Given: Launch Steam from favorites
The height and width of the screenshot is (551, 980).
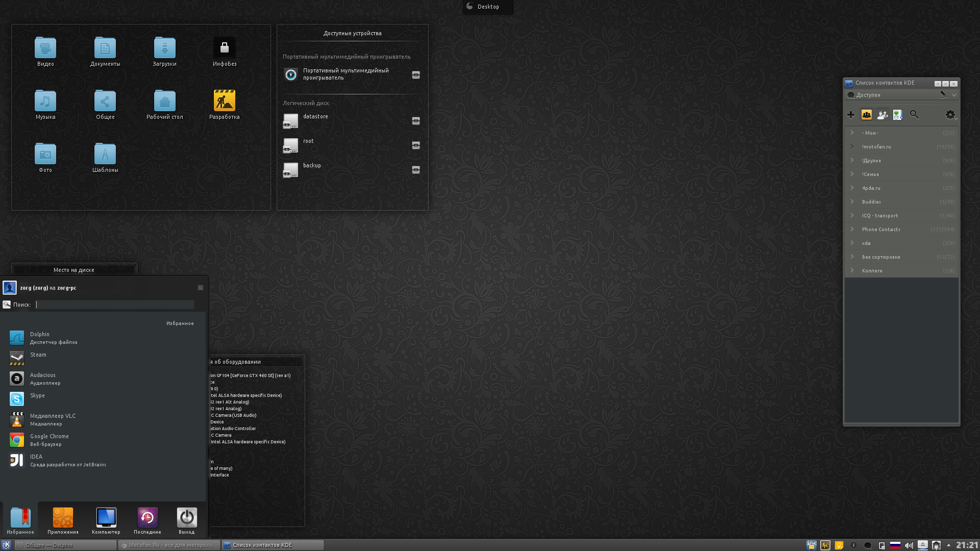Looking at the screenshot, I should coord(102,358).
